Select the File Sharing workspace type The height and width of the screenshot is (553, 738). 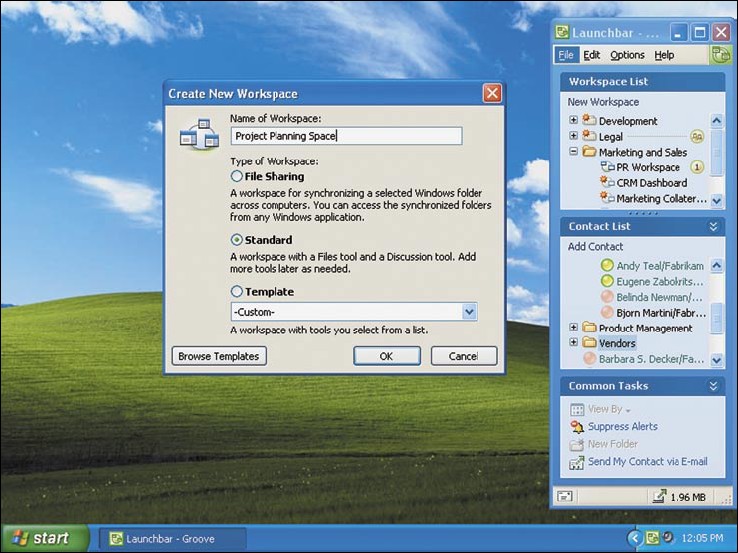(237, 176)
